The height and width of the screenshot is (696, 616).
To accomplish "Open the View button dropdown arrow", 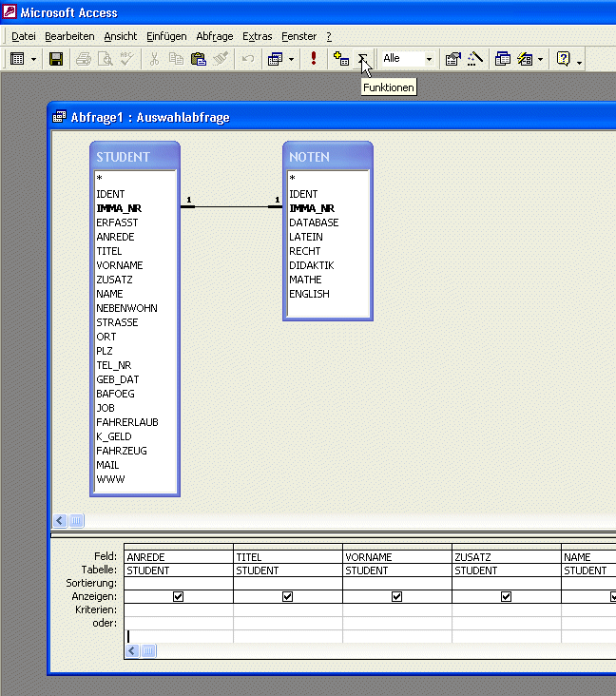I will click(33, 59).
